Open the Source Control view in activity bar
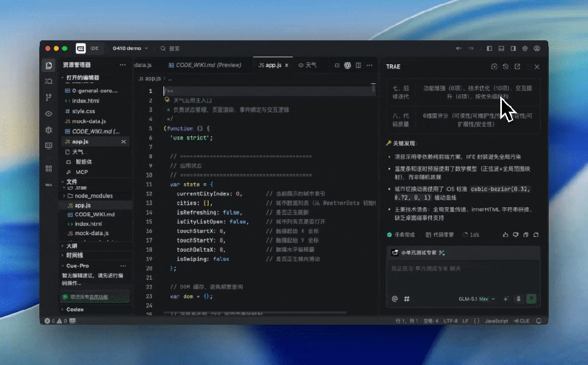Viewport: 588px width, 365px height. pos(49,97)
